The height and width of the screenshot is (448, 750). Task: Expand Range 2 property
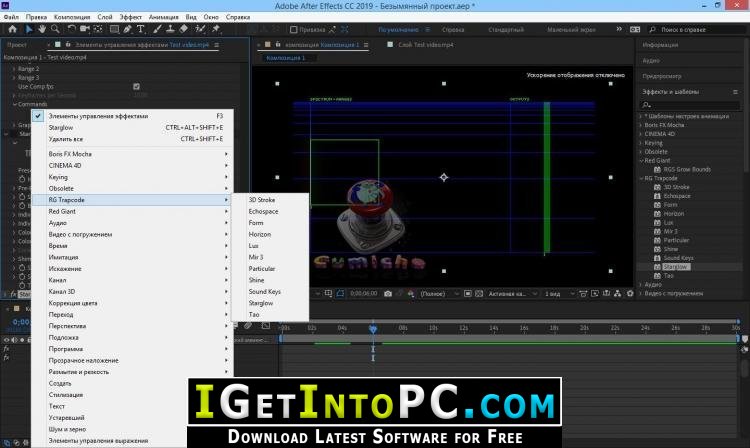pyautogui.click(x=14, y=69)
